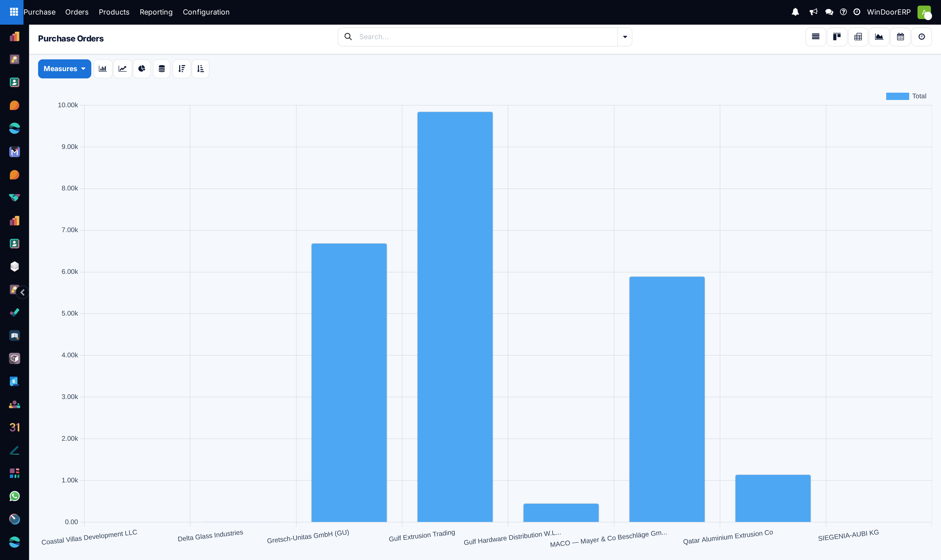
Task: Click the search magnifier icon
Action: [x=348, y=37]
